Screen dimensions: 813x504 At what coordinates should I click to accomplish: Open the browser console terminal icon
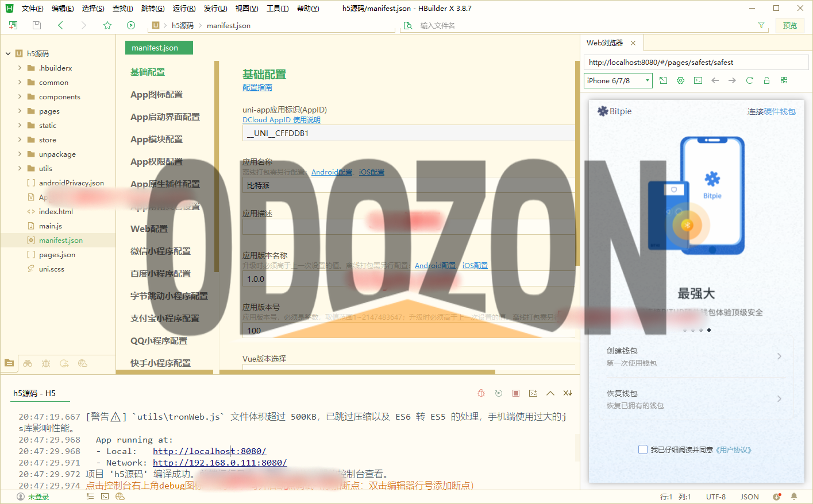(x=698, y=80)
